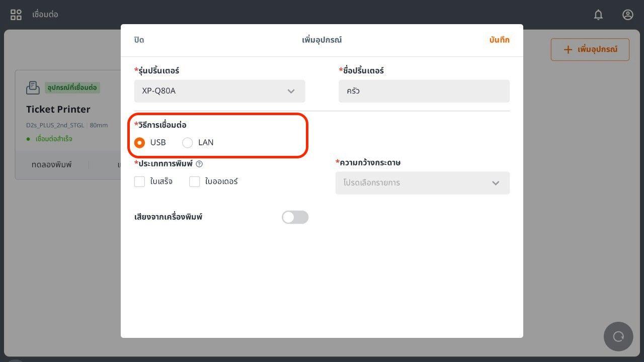Expand the XP-Q80A printer model dropdown

pyautogui.click(x=219, y=91)
